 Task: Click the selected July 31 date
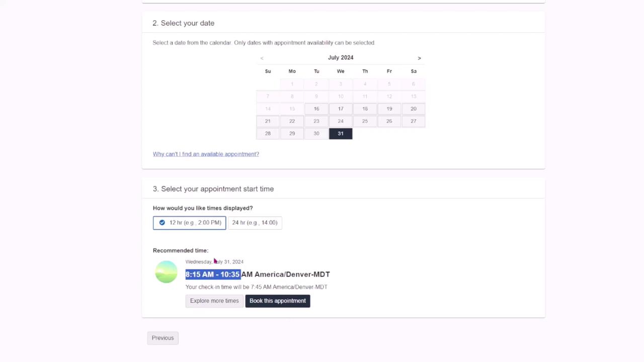[341, 133]
